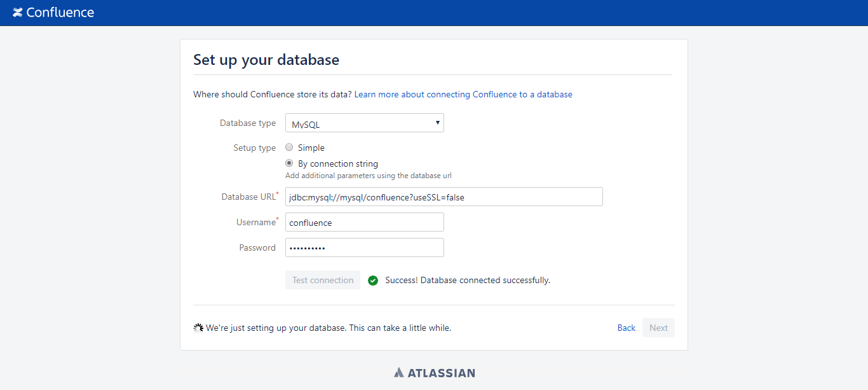Focus the Password field

coord(365,247)
